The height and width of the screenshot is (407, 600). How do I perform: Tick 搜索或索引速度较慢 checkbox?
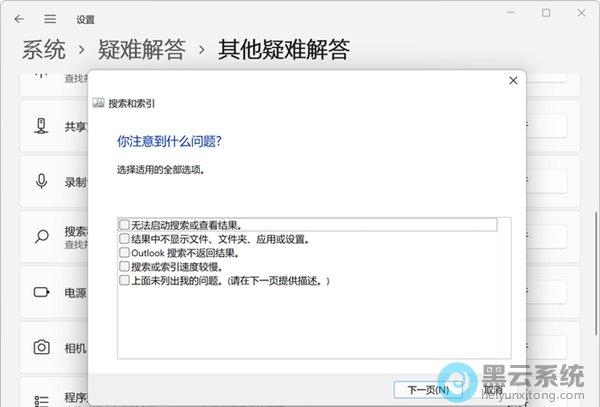click(123, 267)
